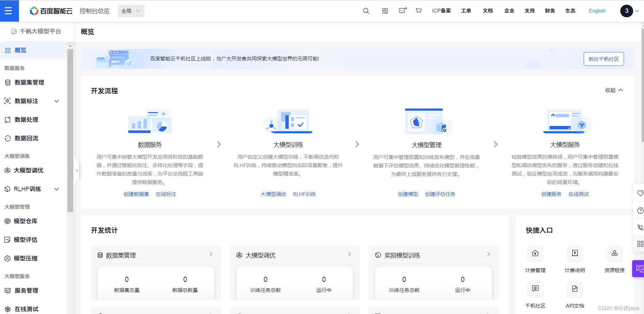Click the 资源租赁 shortcut icon
This screenshot has width=644, height=314.
coord(615,254)
